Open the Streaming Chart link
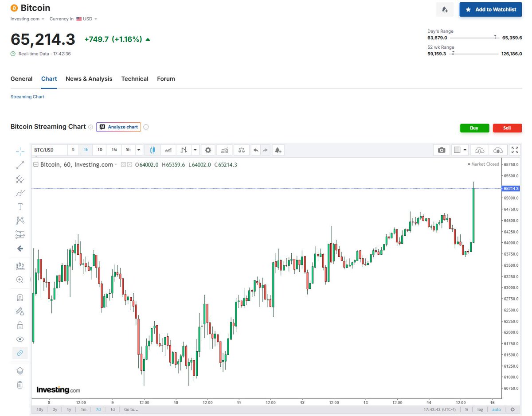 click(27, 97)
